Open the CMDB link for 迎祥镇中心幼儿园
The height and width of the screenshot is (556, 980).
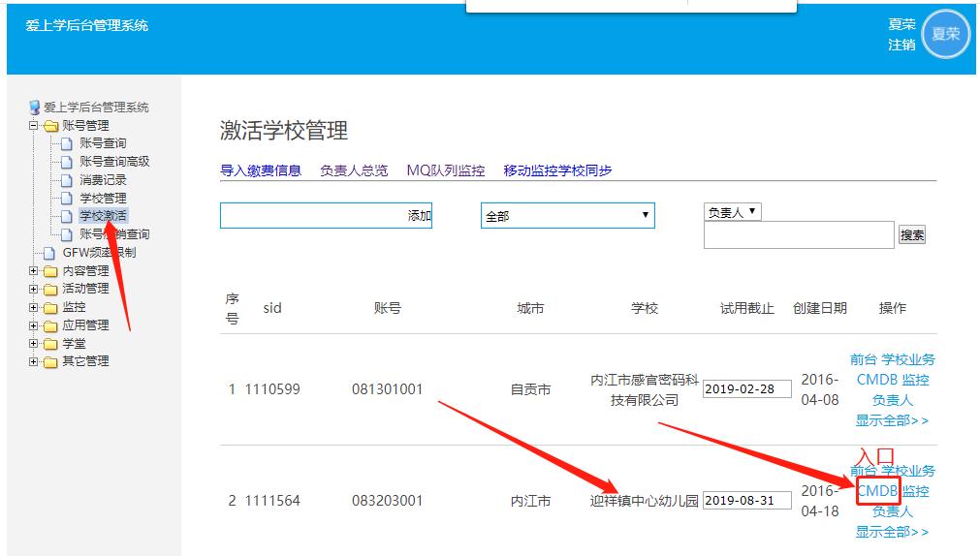877,491
